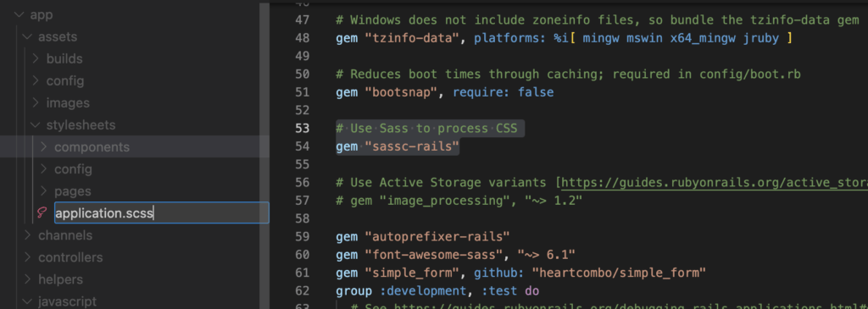Click line number 48 in gutter
This screenshot has width=868, height=309.
tap(303, 38)
